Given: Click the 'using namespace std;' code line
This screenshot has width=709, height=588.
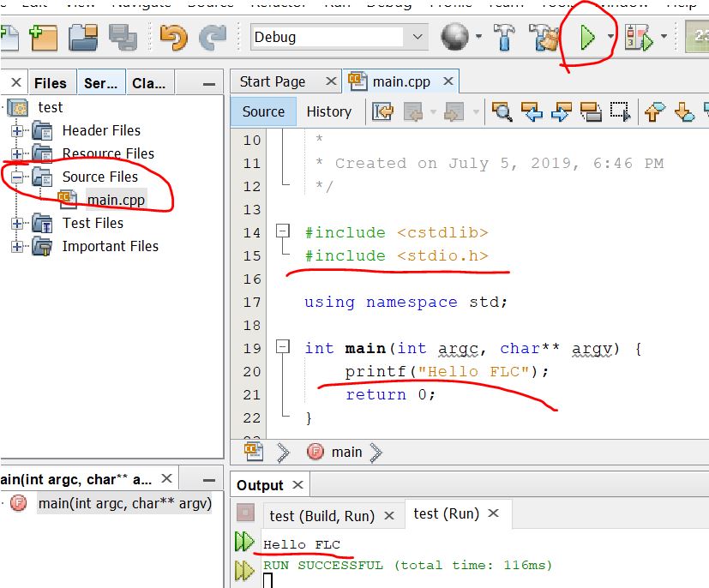Looking at the screenshot, I should click(406, 302).
